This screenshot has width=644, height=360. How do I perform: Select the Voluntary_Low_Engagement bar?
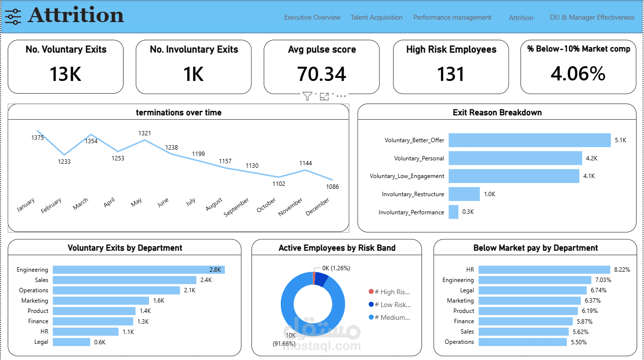(514, 176)
